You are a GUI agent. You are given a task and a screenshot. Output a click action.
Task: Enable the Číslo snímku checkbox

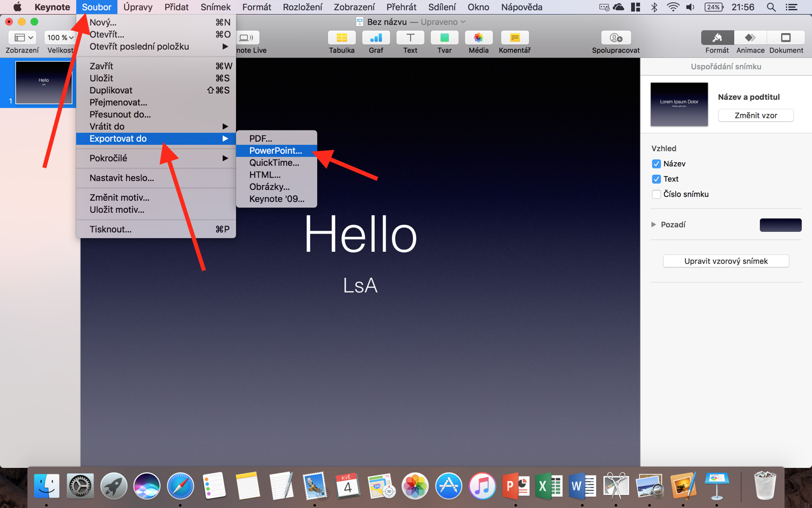(x=656, y=194)
